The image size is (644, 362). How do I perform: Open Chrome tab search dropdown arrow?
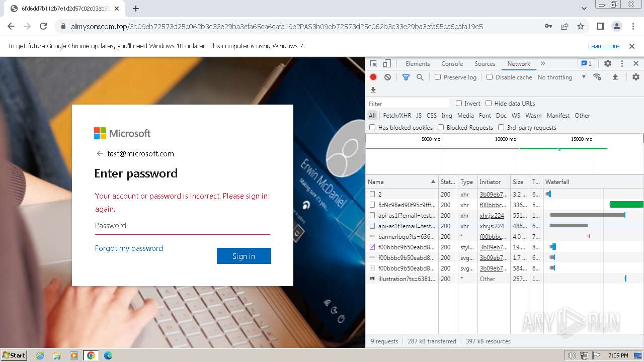(x=584, y=9)
